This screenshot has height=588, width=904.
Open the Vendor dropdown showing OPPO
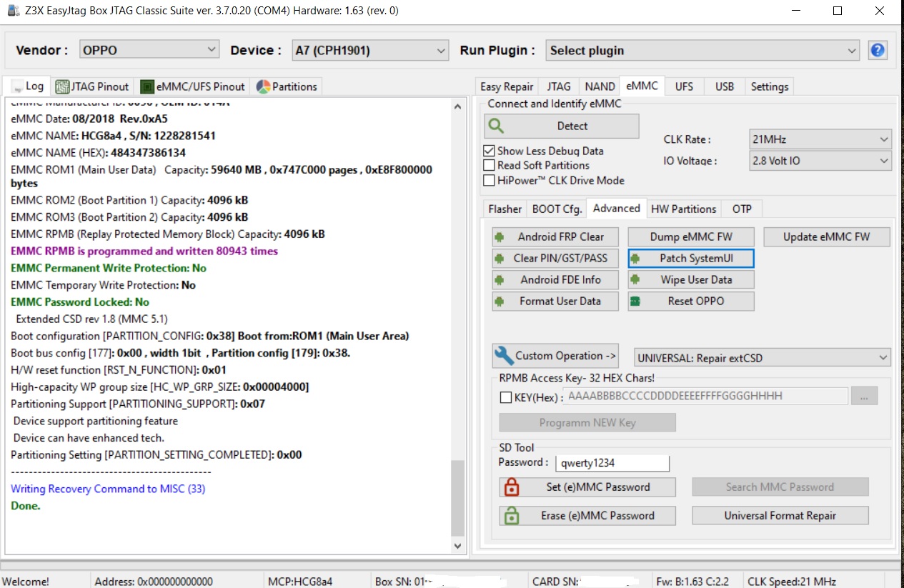click(149, 50)
